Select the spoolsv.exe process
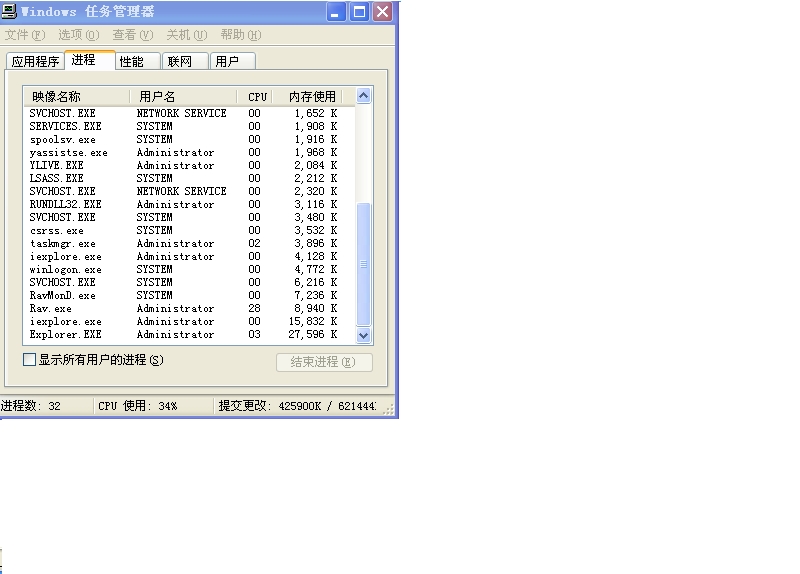Image resolution: width=800 pixels, height=574 pixels. pos(189,139)
